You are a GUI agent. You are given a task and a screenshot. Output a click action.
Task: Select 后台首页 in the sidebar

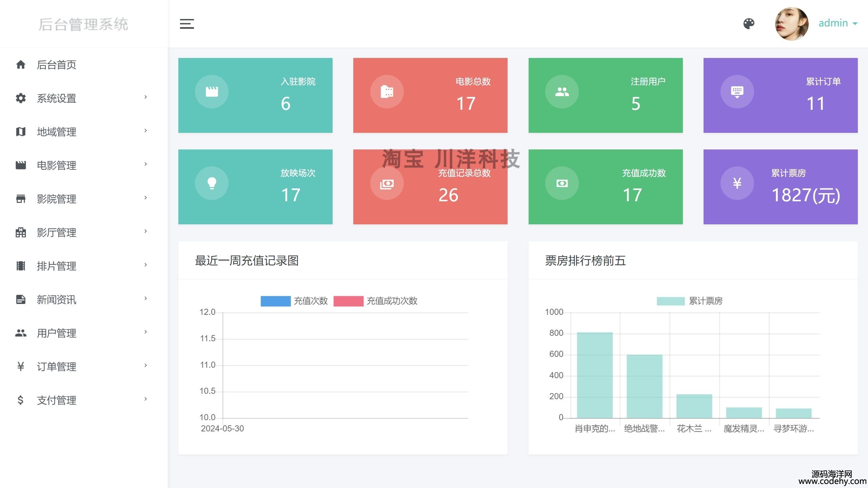coord(56,65)
